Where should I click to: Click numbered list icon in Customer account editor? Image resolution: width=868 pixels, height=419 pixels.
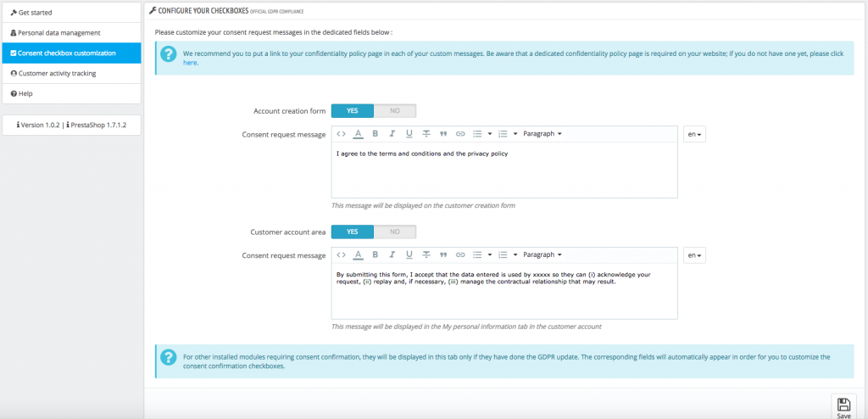503,255
